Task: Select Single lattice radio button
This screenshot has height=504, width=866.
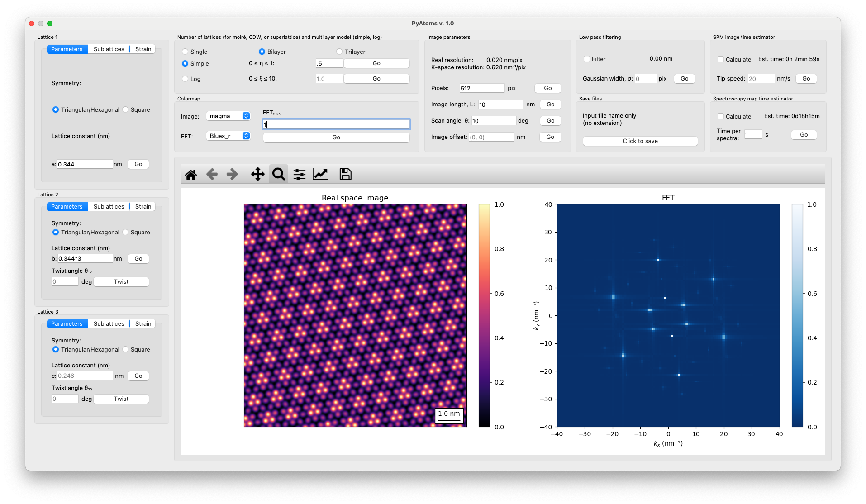Action: [x=185, y=52]
